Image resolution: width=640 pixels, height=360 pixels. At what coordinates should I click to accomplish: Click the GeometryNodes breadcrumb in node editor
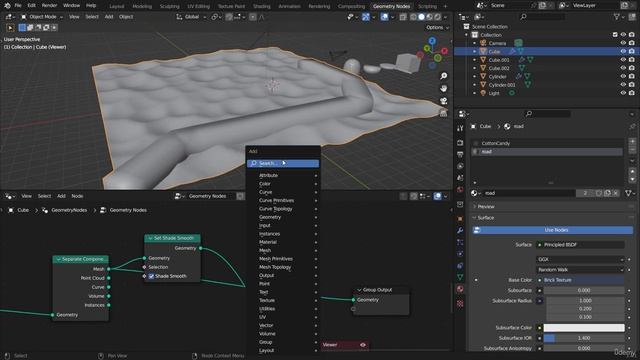pos(65,210)
